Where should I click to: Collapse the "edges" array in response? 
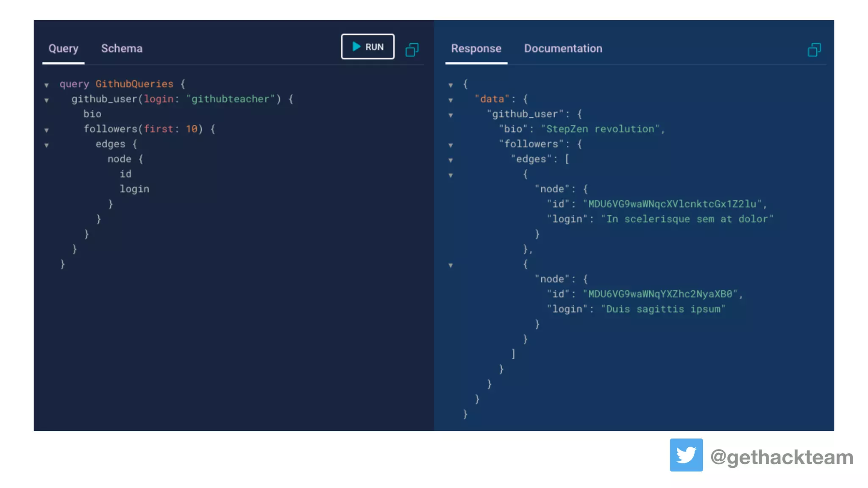click(x=451, y=160)
